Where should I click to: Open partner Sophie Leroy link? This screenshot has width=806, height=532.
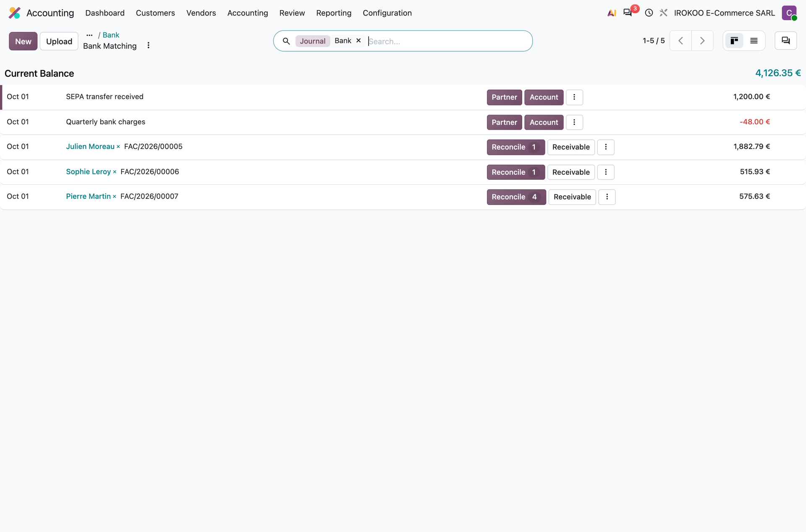(88, 172)
